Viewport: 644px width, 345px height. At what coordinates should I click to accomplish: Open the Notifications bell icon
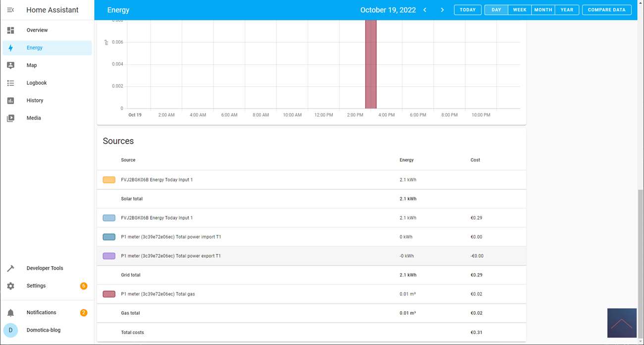pos(10,313)
